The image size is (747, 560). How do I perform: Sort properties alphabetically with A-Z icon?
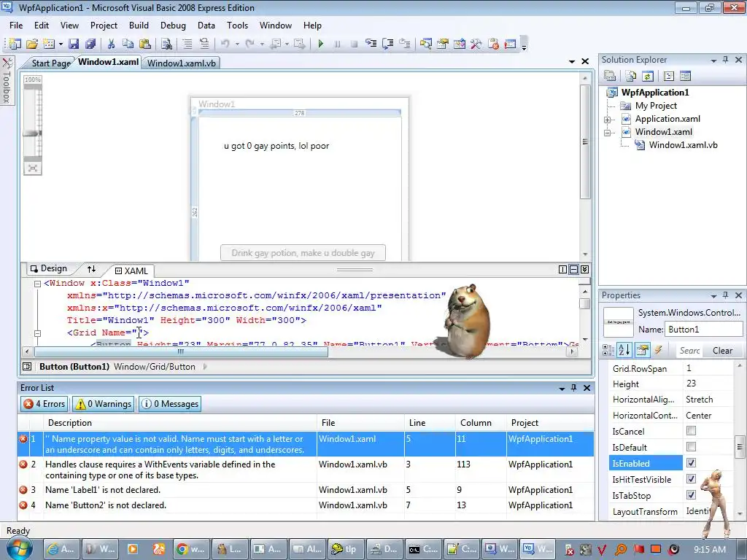coord(624,351)
